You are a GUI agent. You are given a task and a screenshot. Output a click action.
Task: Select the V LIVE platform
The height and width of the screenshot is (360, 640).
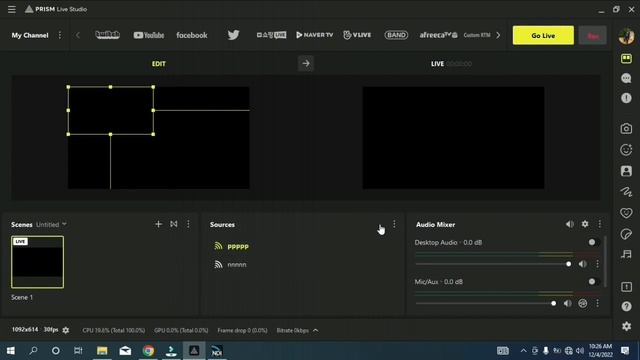click(x=357, y=35)
